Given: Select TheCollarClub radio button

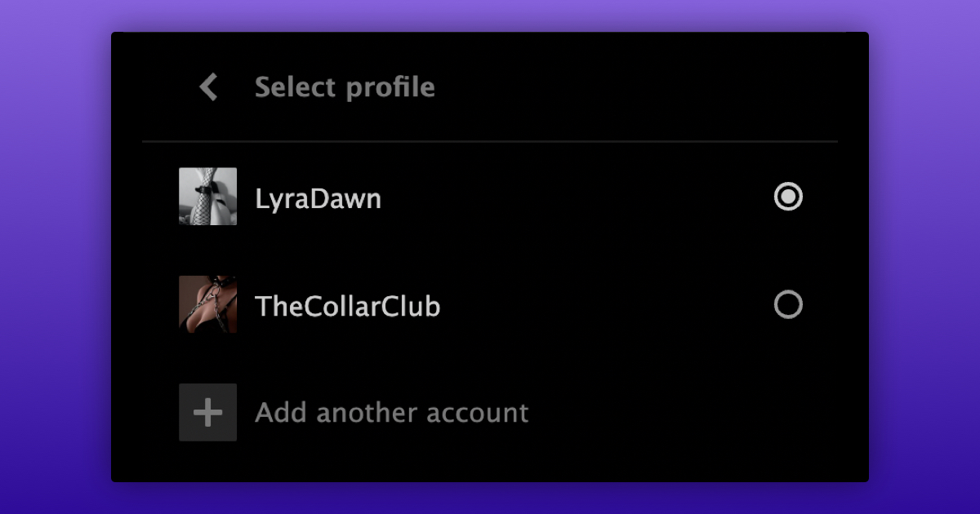Looking at the screenshot, I should point(788,305).
